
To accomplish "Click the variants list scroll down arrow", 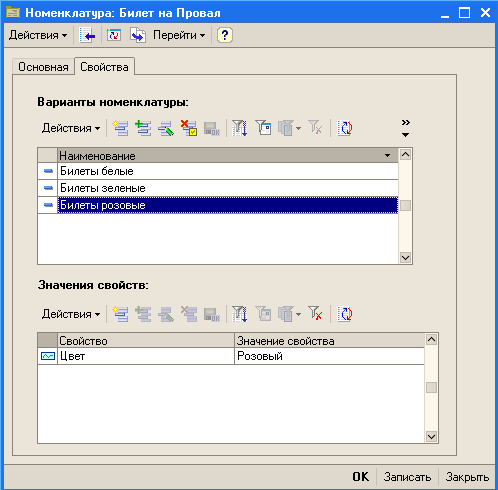I will 405,257.
